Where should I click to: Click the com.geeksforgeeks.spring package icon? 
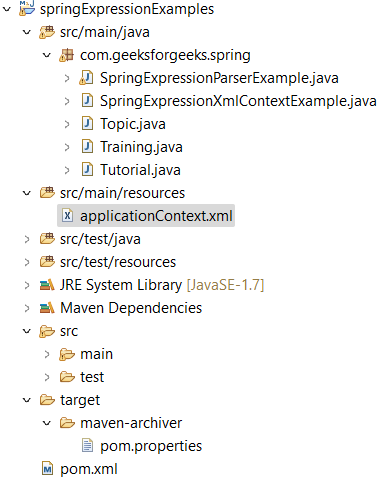point(66,55)
